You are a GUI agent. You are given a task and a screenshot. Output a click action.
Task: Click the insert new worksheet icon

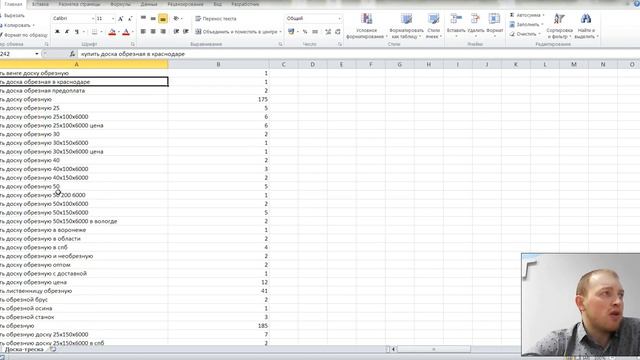click(x=53, y=349)
